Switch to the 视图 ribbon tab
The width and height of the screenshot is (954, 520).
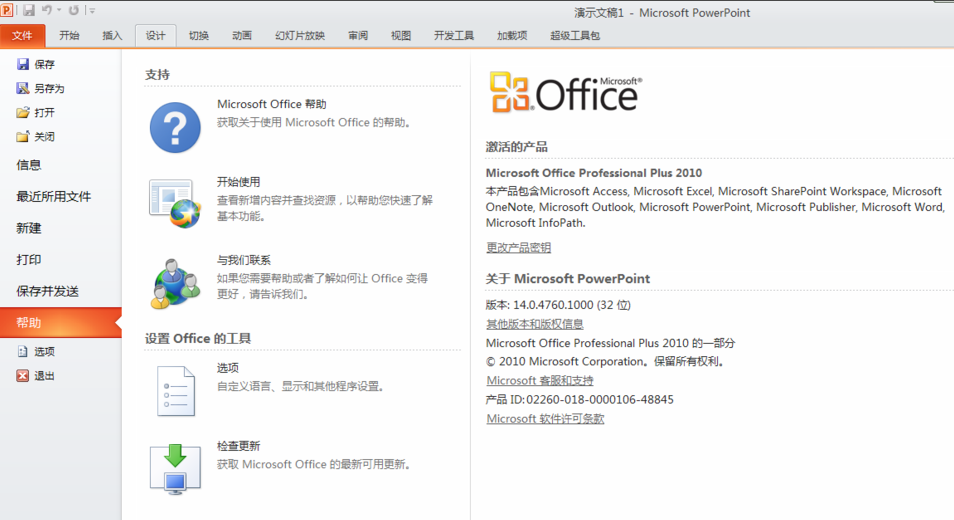pyautogui.click(x=401, y=35)
